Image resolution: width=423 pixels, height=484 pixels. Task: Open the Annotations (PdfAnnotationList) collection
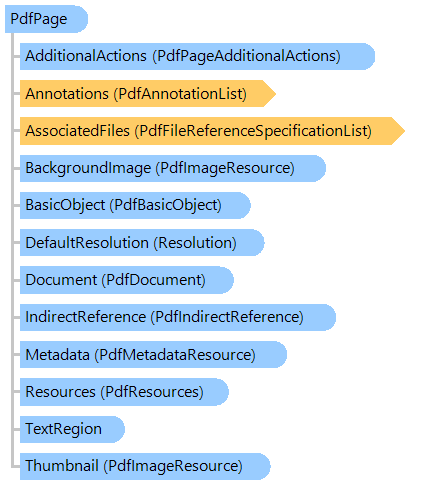click(148, 94)
